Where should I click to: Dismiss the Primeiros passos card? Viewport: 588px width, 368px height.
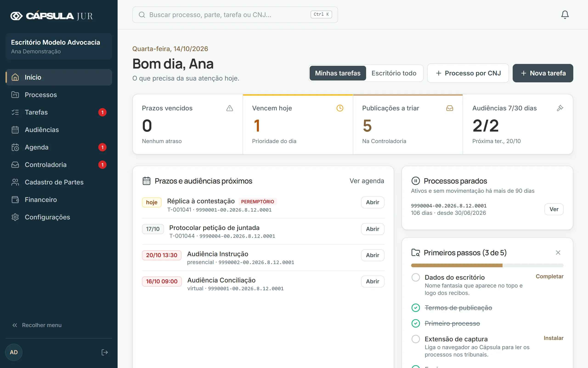pos(558,252)
